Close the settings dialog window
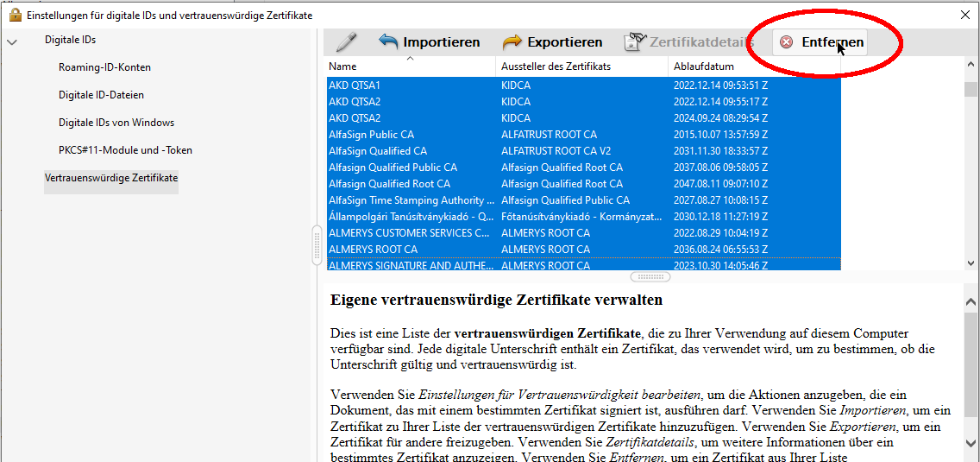The height and width of the screenshot is (462, 980). (x=964, y=15)
